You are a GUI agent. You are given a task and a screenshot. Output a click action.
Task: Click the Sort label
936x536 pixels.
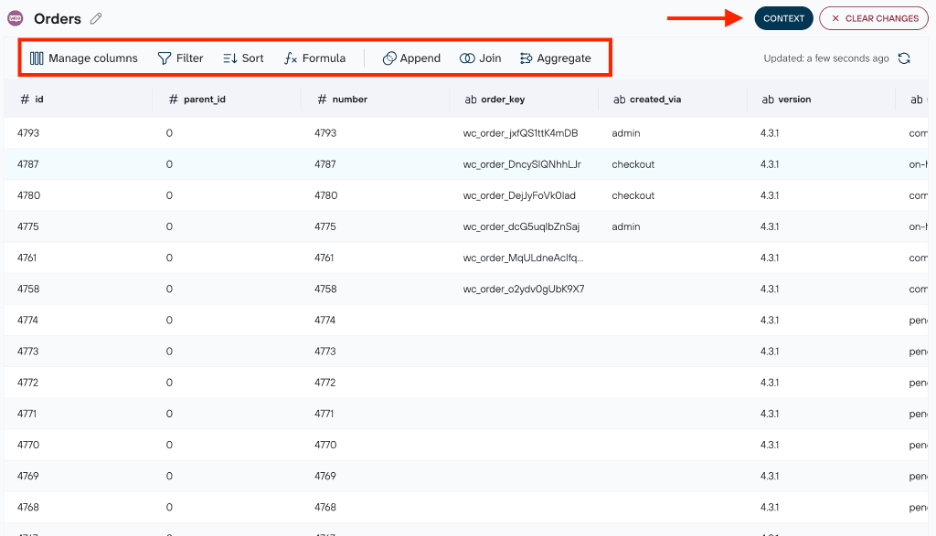click(253, 58)
